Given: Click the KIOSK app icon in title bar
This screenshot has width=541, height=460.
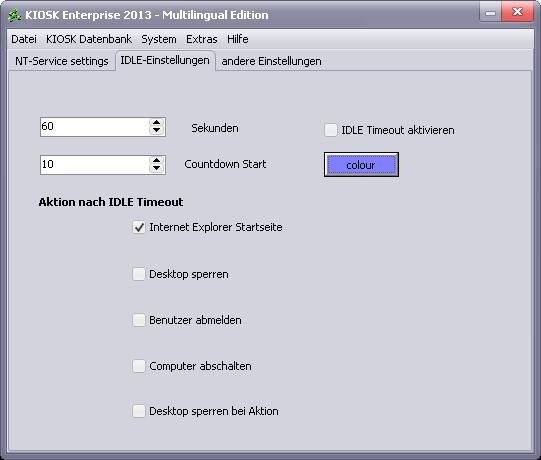Looking at the screenshot, I should click(x=14, y=15).
